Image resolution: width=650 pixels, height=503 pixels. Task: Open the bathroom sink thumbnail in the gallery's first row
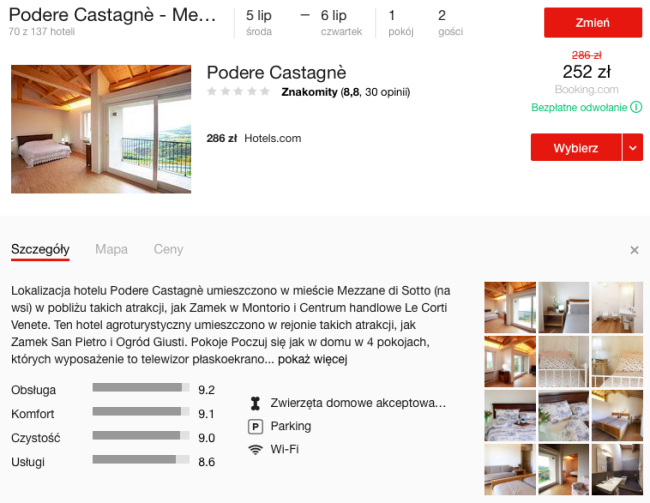click(x=617, y=307)
